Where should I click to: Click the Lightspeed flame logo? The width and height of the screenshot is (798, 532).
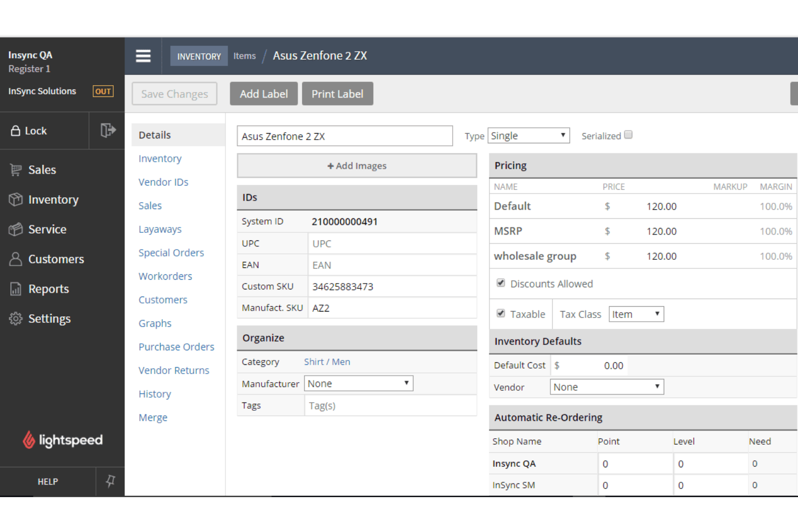[x=29, y=440]
